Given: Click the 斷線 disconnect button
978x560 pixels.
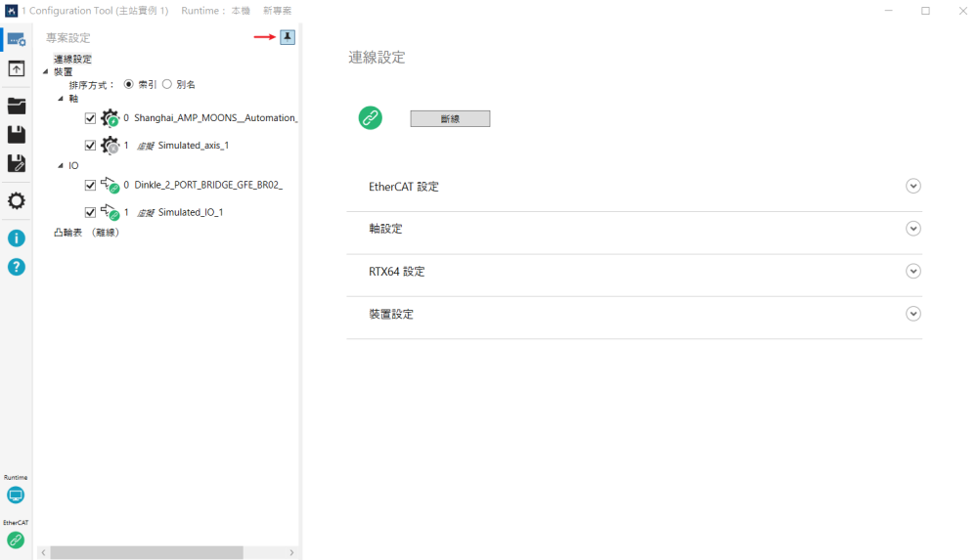Looking at the screenshot, I should [x=450, y=118].
